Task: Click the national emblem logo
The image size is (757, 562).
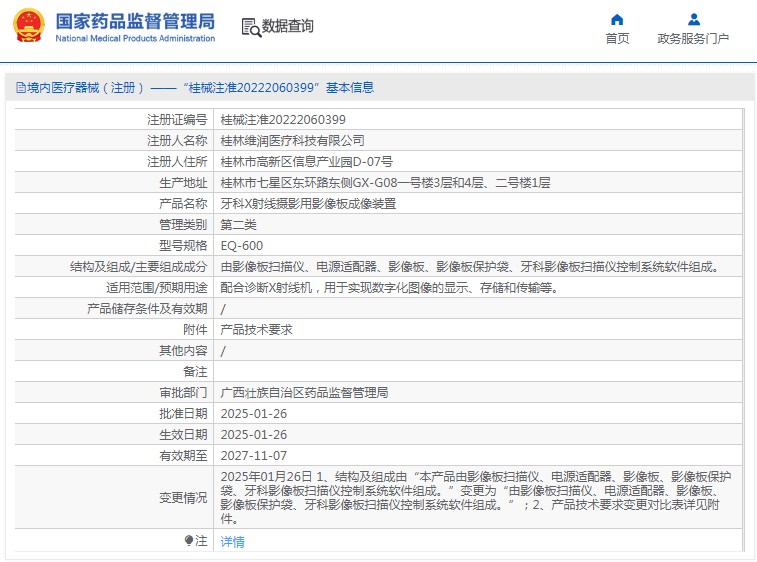Action: 29,26
